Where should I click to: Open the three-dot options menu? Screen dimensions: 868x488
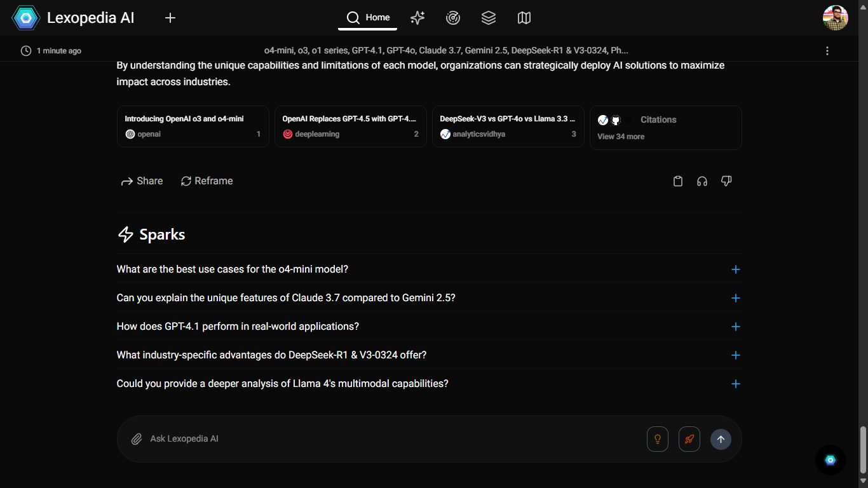pos(827,51)
